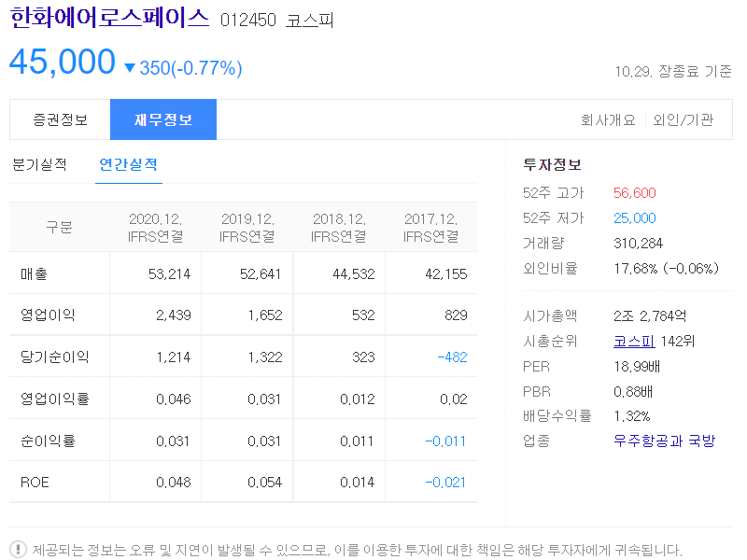Click the 2019 revenue value 52,641
Screen dimensions: 747x560
pos(261,274)
